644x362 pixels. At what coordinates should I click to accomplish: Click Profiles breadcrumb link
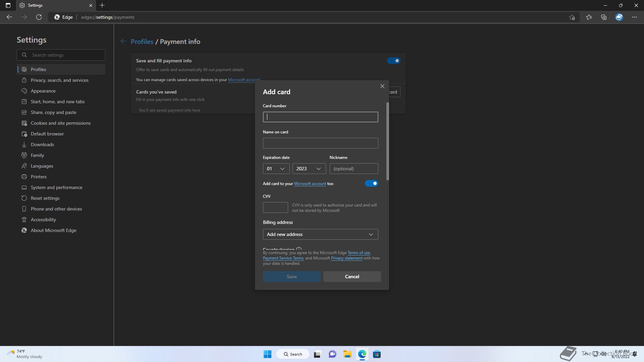142,42
